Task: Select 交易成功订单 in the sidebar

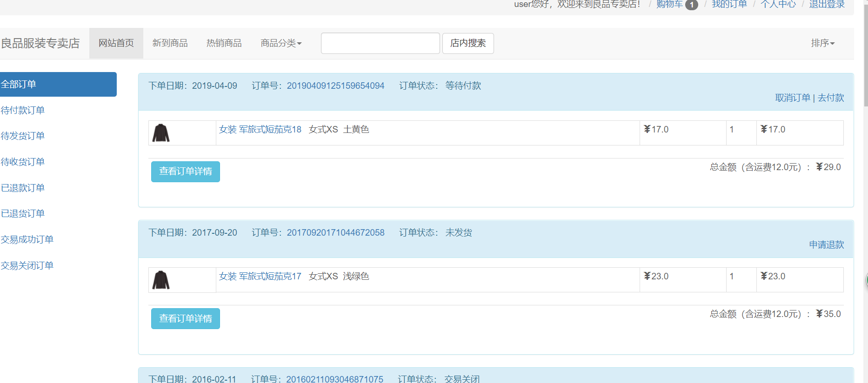Action: pyautogui.click(x=27, y=239)
